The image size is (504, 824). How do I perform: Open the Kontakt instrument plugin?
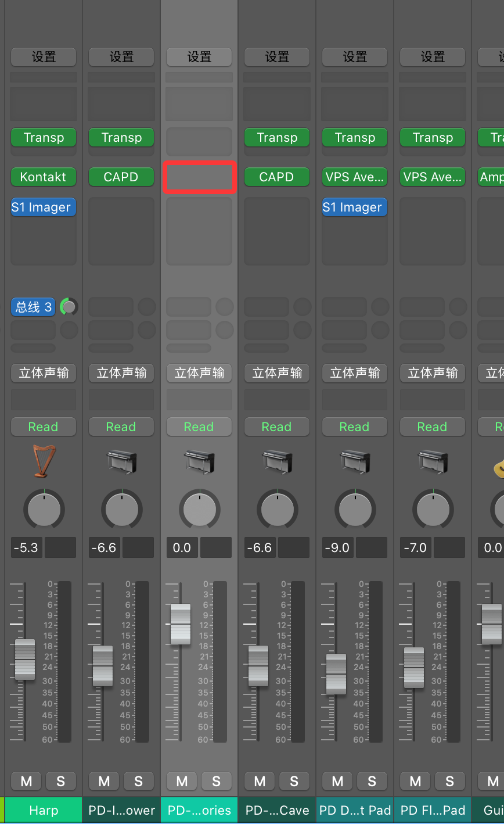[x=44, y=177]
